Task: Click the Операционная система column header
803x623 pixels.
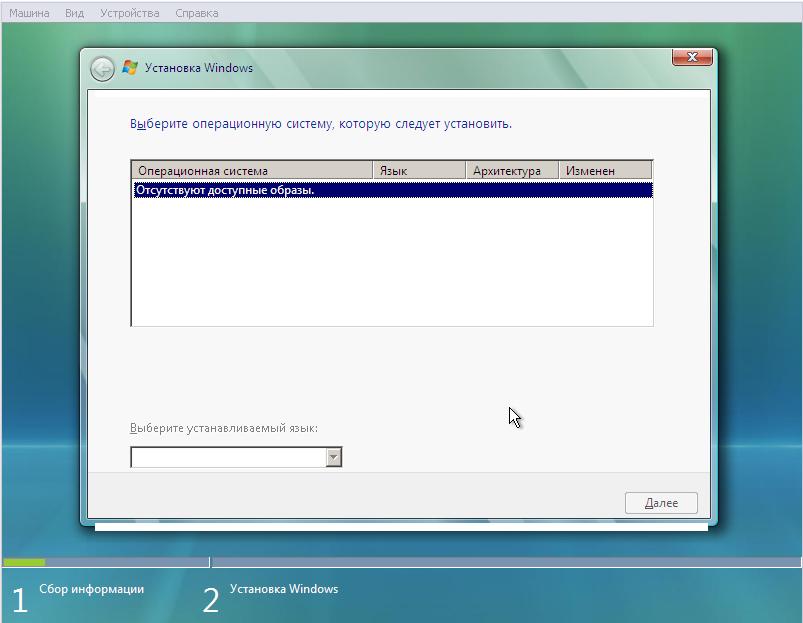Action: [x=252, y=170]
